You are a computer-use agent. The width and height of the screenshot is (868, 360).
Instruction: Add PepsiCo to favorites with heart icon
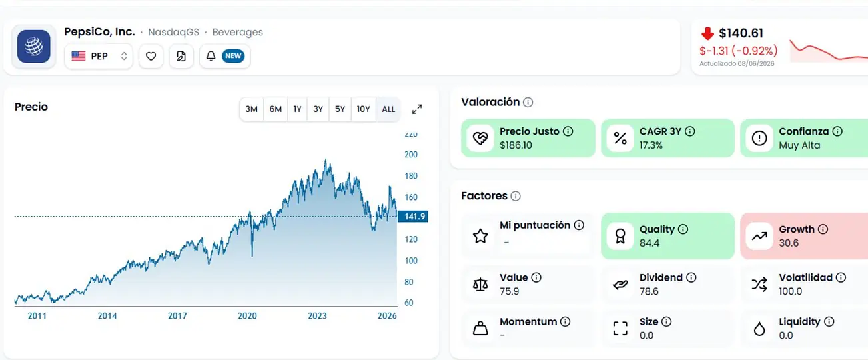(x=151, y=56)
